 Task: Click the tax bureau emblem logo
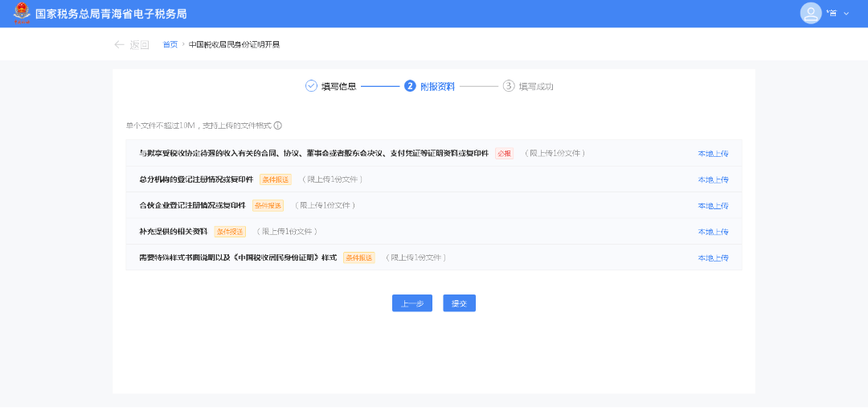pos(21,14)
